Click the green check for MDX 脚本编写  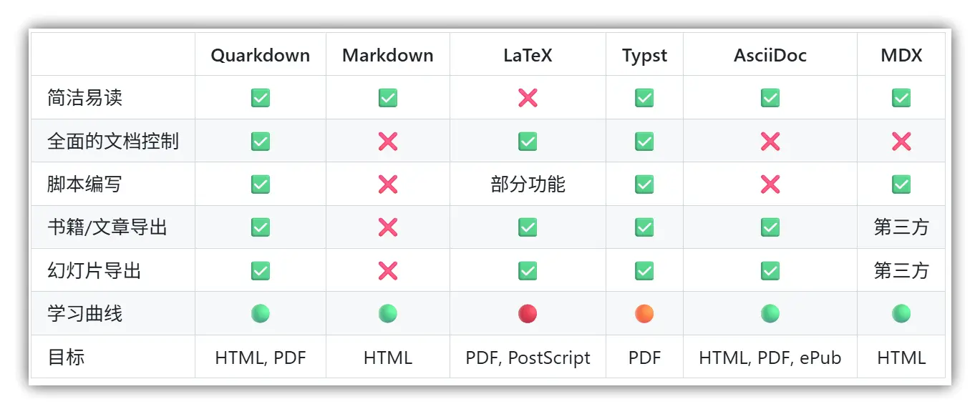tap(901, 184)
